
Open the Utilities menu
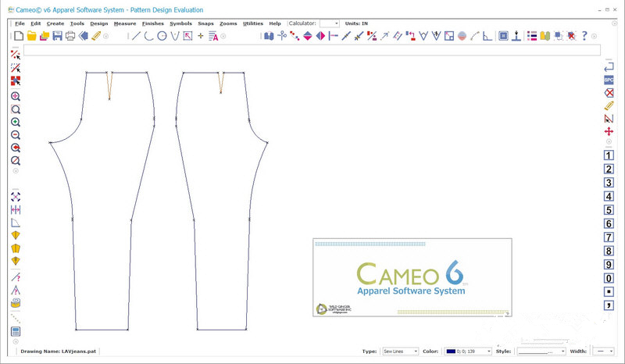click(253, 23)
